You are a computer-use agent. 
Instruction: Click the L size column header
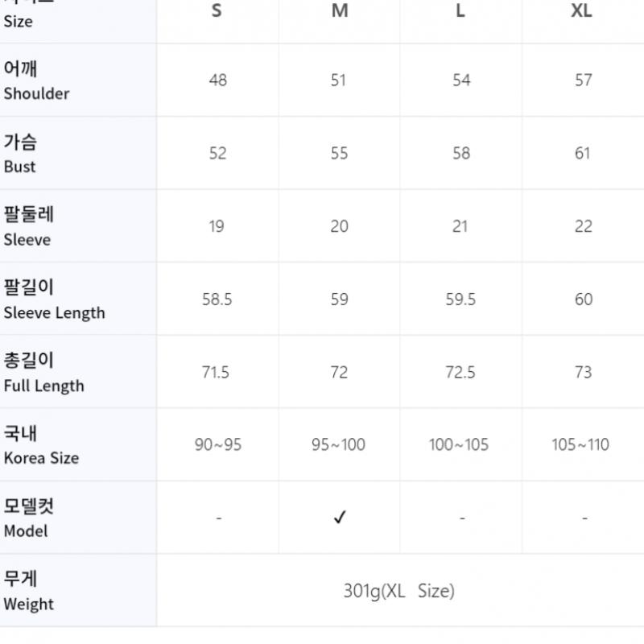(x=460, y=11)
